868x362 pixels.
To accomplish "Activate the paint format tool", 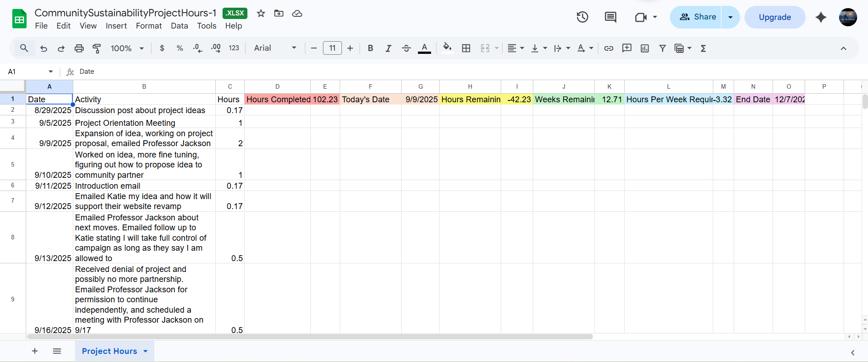I will [x=97, y=48].
